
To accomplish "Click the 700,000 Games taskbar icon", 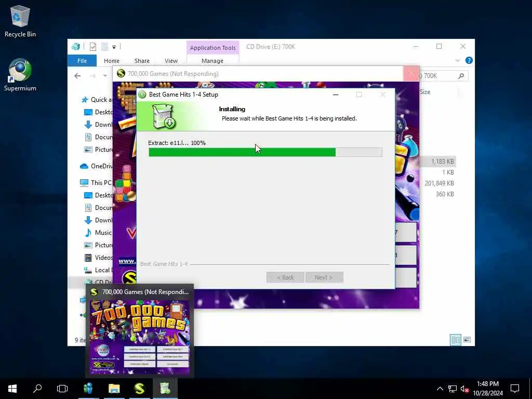I will click(x=139, y=389).
